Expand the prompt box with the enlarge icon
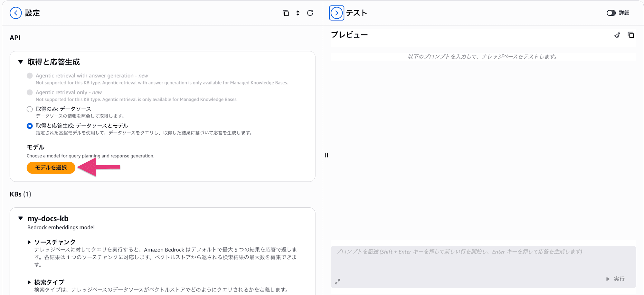The width and height of the screenshot is (644, 295). (337, 282)
